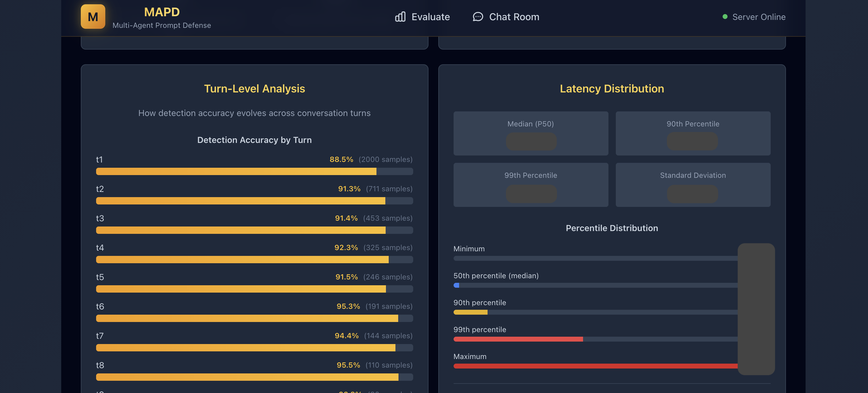Open the Evaluate tab
The image size is (868, 393).
[423, 17]
